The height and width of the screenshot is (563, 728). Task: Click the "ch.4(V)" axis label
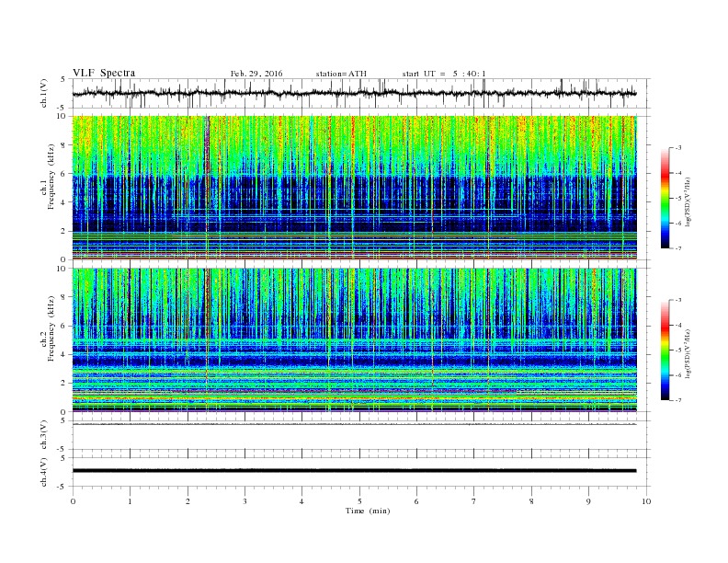point(44,472)
